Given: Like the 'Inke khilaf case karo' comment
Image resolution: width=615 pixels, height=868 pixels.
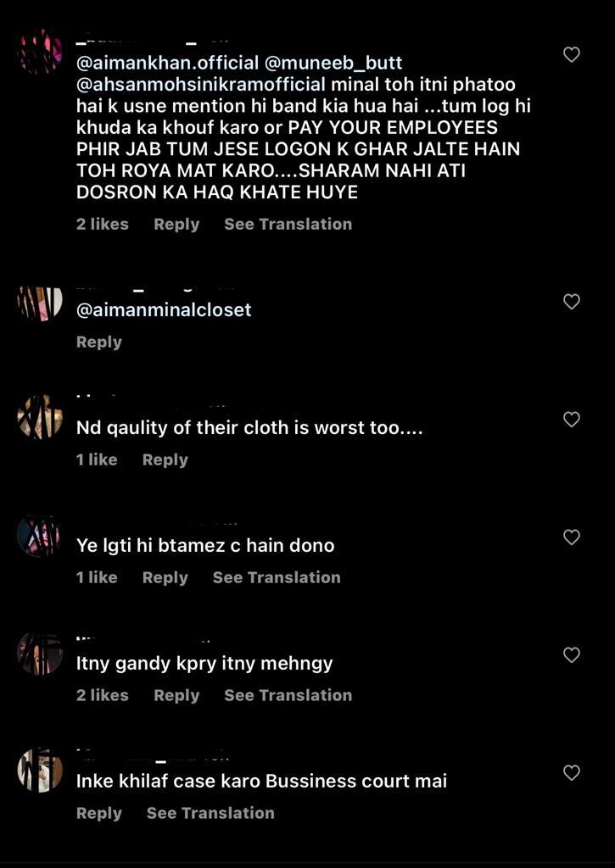Looking at the screenshot, I should [571, 772].
